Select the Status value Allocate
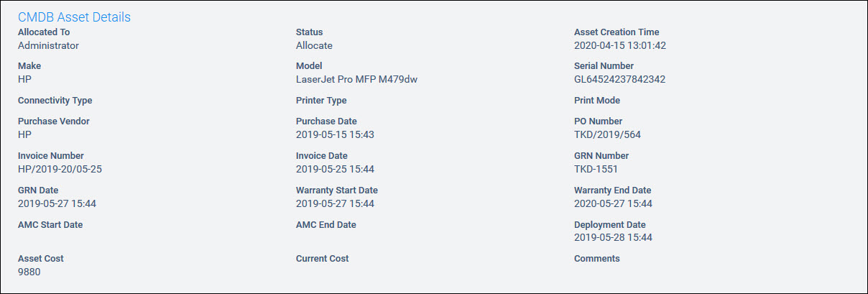Image resolution: width=868 pixels, height=294 pixels. point(314,45)
